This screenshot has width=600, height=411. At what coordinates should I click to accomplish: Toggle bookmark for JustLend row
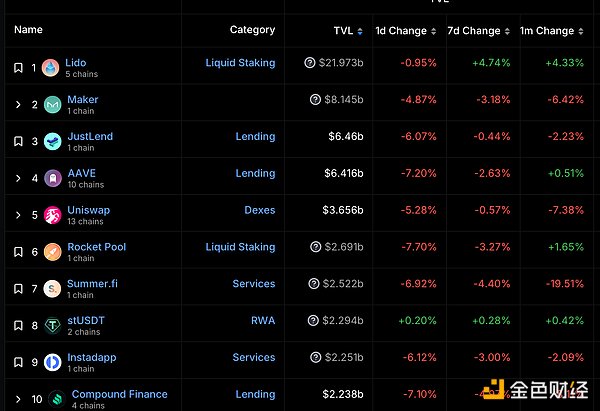[x=18, y=142]
